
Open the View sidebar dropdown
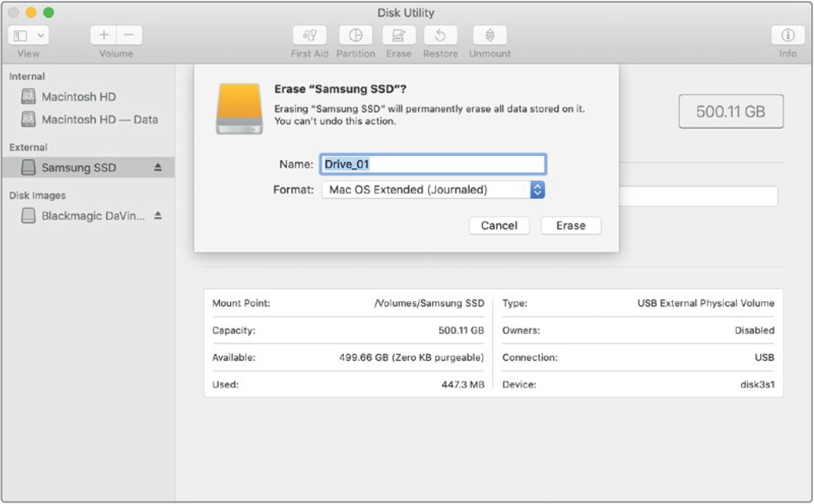click(28, 36)
